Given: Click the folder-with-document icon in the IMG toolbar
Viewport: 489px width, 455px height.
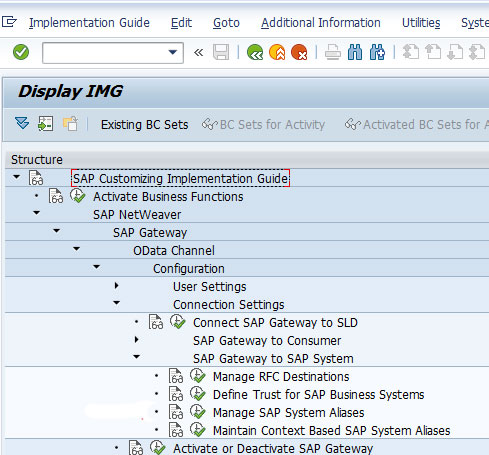Looking at the screenshot, I should (70, 124).
